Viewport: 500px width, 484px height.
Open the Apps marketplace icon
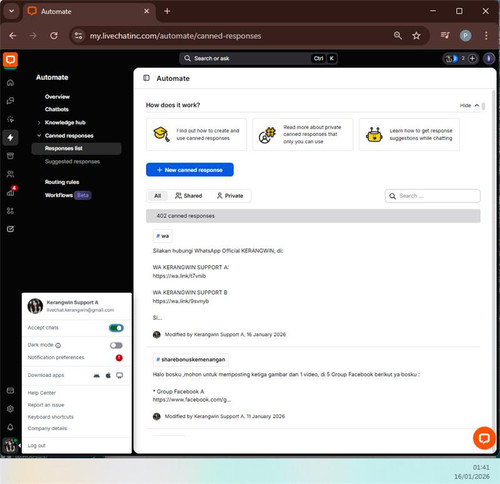pyautogui.click(x=10, y=211)
